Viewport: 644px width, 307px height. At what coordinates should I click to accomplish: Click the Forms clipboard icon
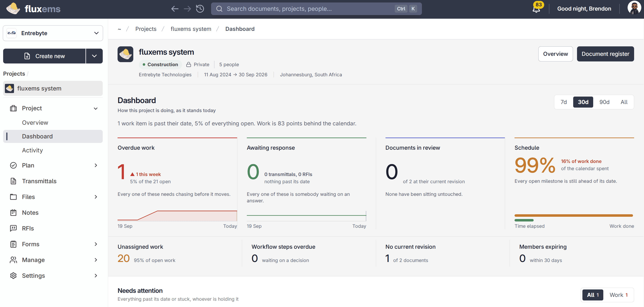13,244
